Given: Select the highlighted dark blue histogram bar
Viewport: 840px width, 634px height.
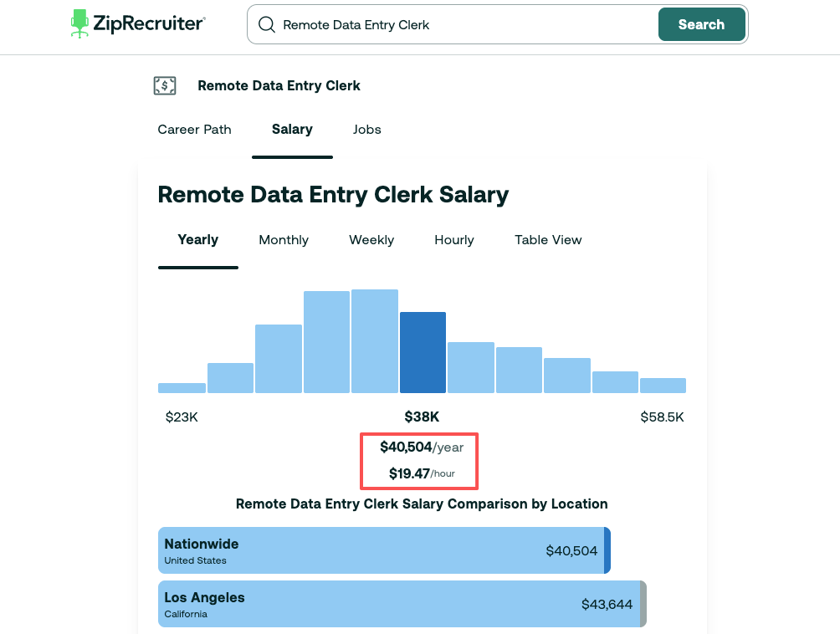Looking at the screenshot, I should click(423, 351).
